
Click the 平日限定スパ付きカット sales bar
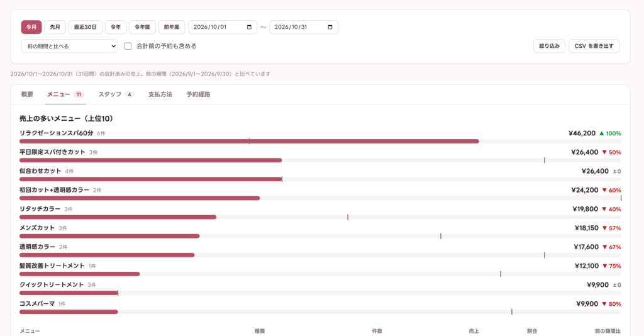click(150, 160)
